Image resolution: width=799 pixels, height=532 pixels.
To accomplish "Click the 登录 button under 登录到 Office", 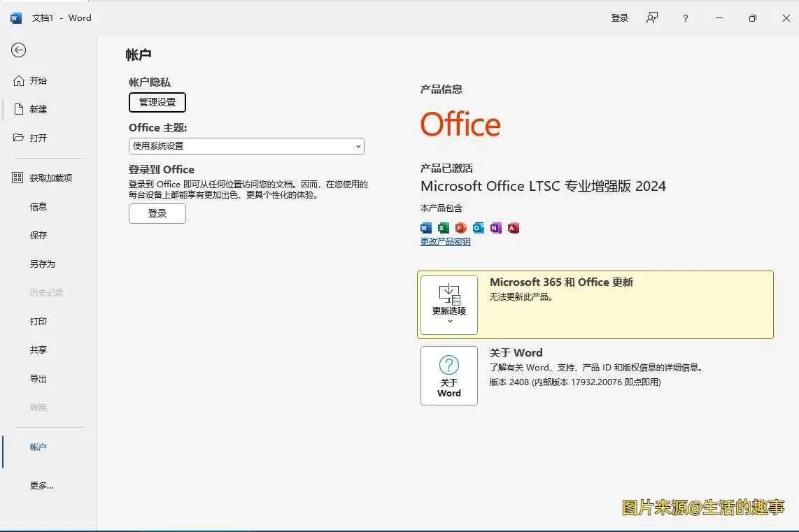I will click(x=157, y=213).
